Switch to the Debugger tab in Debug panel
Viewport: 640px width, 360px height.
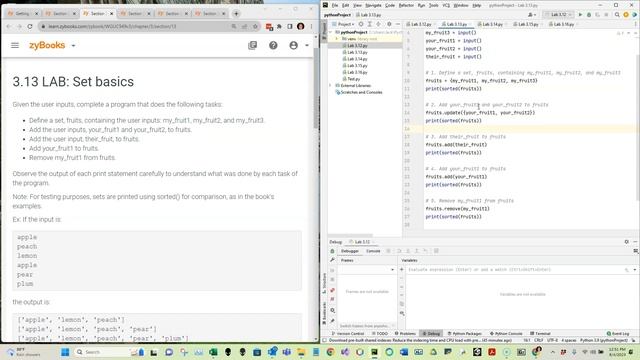pos(350,251)
